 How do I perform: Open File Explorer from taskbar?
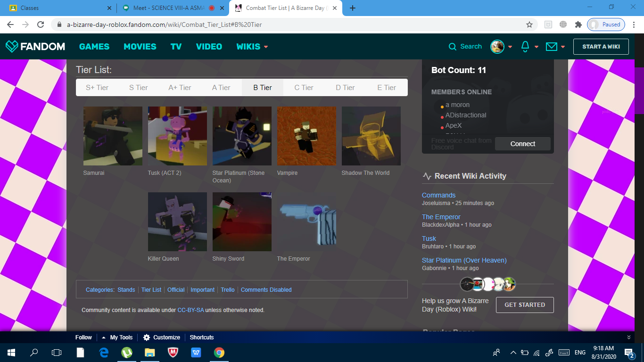(x=150, y=352)
